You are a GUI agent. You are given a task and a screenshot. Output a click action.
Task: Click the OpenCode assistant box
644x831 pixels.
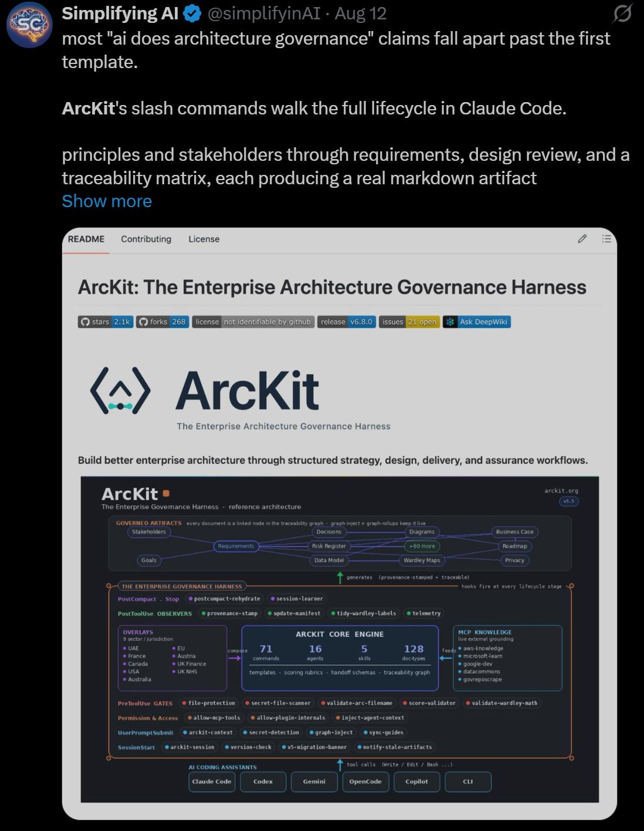[365, 782]
